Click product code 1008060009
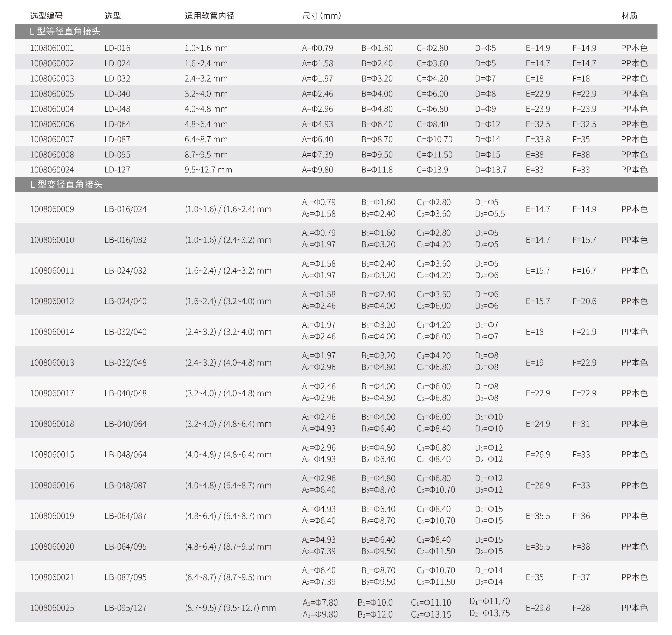The width and height of the screenshot is (672, 635). 52,209
